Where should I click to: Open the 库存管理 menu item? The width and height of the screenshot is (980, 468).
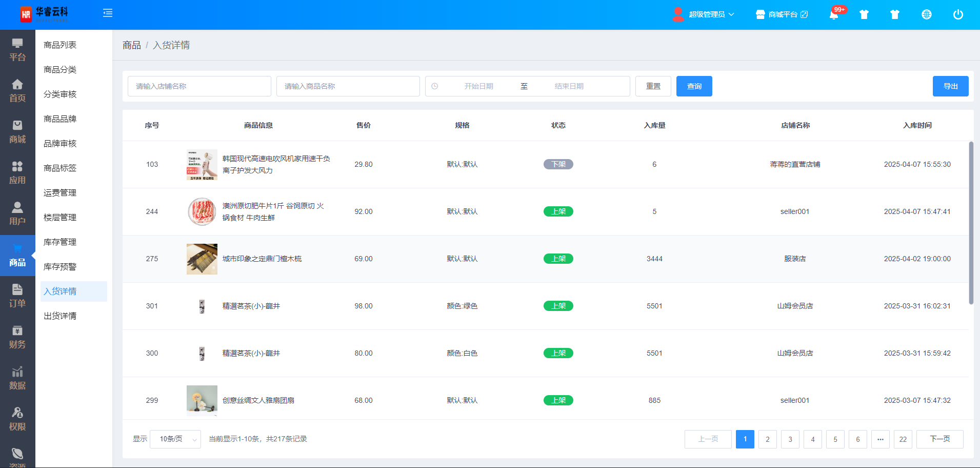point(60,242)
